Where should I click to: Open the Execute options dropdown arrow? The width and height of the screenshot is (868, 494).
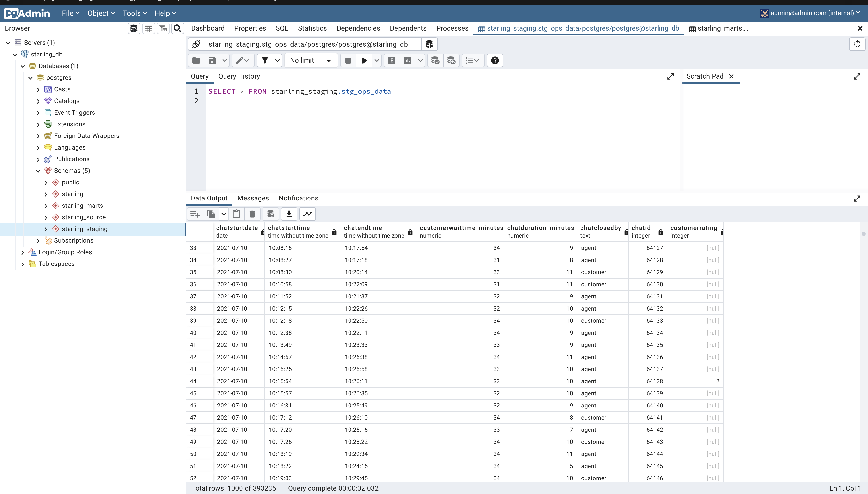point(377,60)
